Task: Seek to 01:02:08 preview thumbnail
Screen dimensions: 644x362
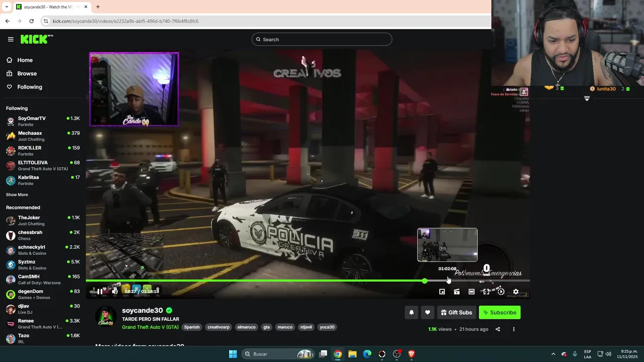Action: pos(447,245)
